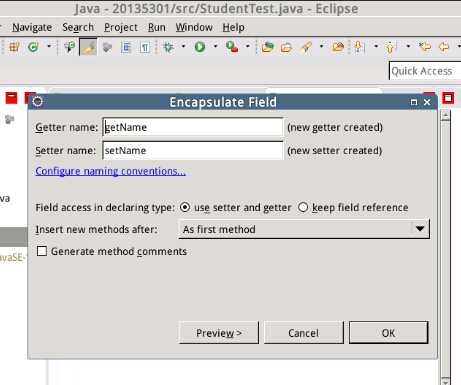The image size is (461, 385).
Task: Click the Search flashlight icon
Action: 306,47
